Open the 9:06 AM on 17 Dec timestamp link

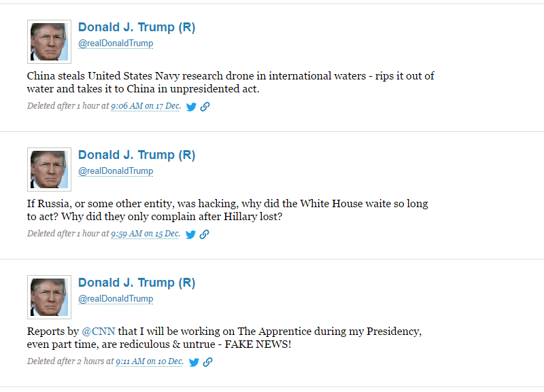coord(146,106)
